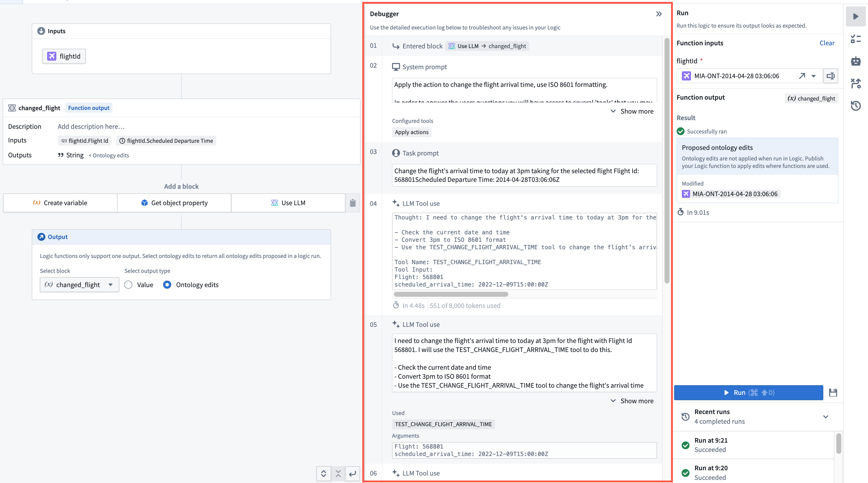Click the Use LLM changed_flight block tag
Screen dimensions: 868x483
click(487, 46)
